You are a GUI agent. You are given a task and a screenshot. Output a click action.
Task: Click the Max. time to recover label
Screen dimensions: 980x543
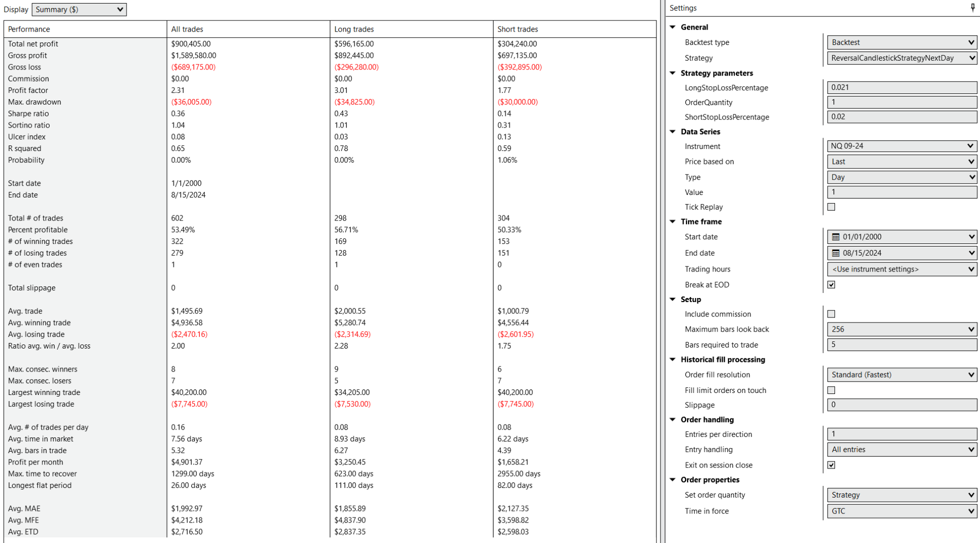[42, 474]
